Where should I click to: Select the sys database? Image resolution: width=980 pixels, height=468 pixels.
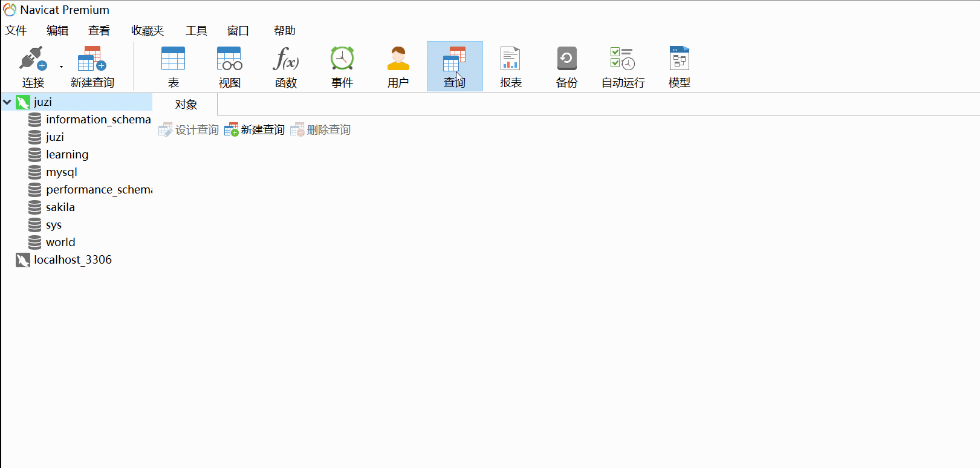point(54,225)
